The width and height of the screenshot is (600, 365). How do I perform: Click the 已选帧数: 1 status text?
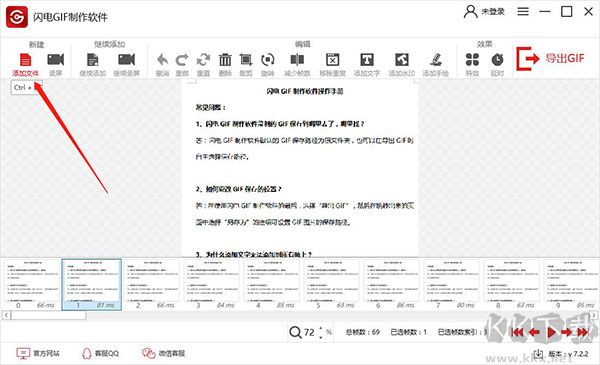click(409, 332)
